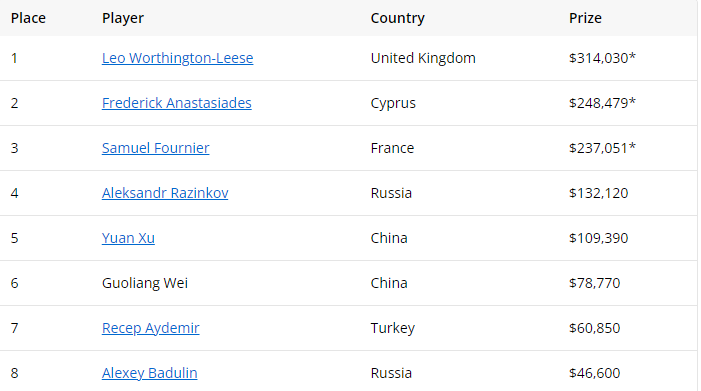Open Leo Worthington-Leese player link

177,58
